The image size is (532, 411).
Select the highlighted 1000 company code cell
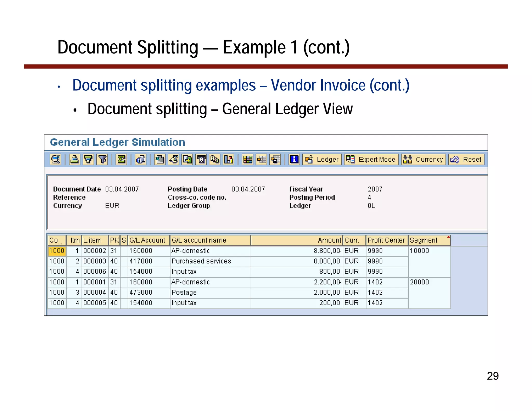click(57, 251)
